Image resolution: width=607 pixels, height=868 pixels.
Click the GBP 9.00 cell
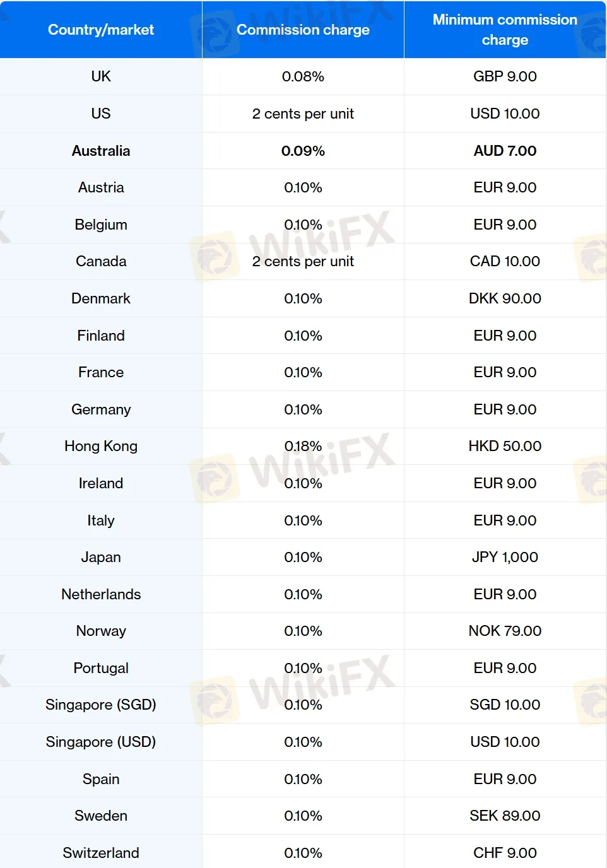(505, 76)
